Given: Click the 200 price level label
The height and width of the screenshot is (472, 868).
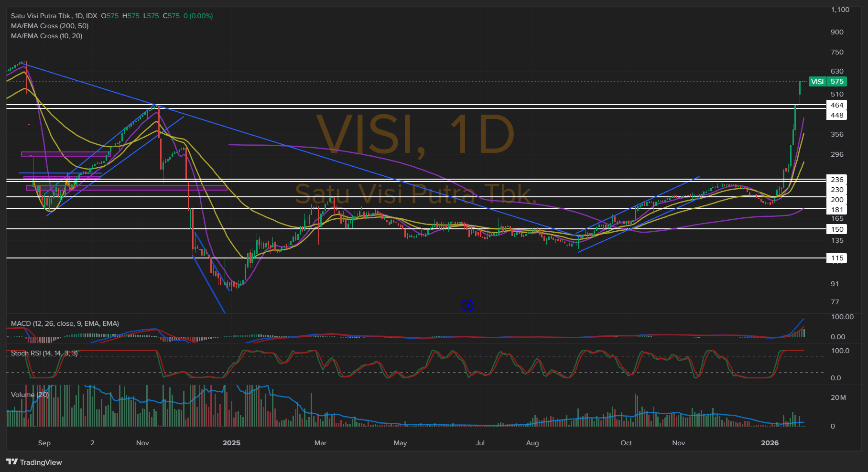Looking at the screenshot, I should click(837, 200).
